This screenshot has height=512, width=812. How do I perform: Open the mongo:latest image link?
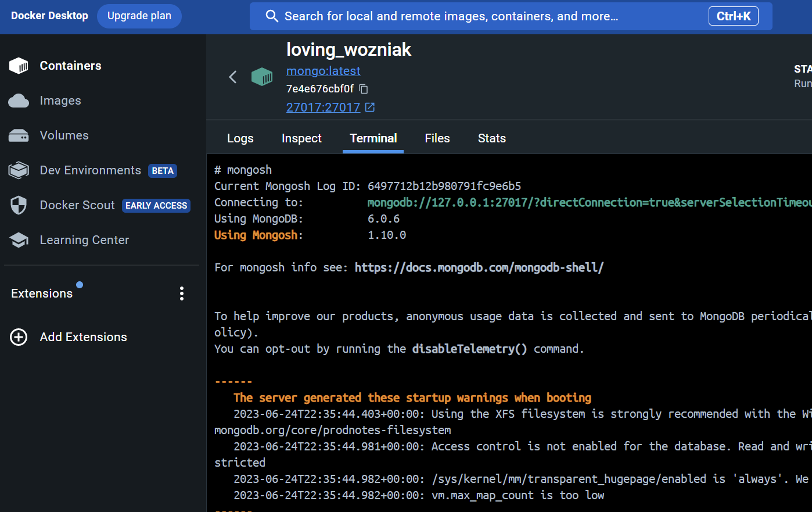(x=323, y=71)
